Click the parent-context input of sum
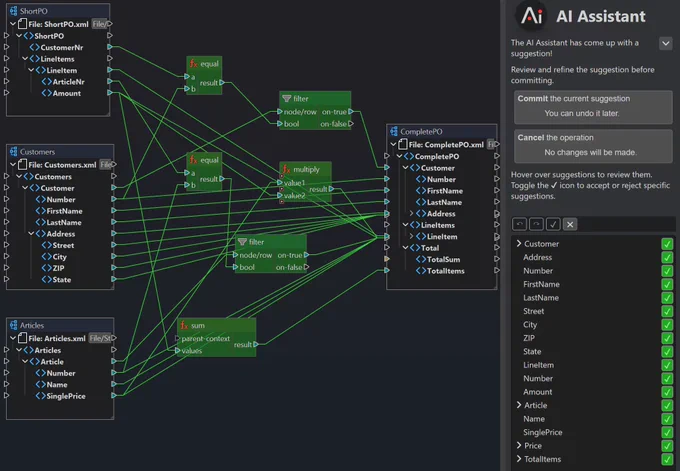This screenshot has width=680, height=471. pos(177,338)
